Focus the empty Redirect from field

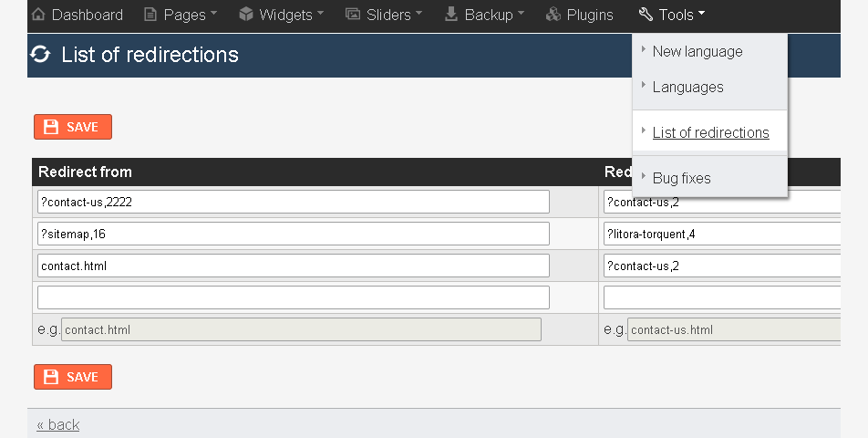(294, 297)
